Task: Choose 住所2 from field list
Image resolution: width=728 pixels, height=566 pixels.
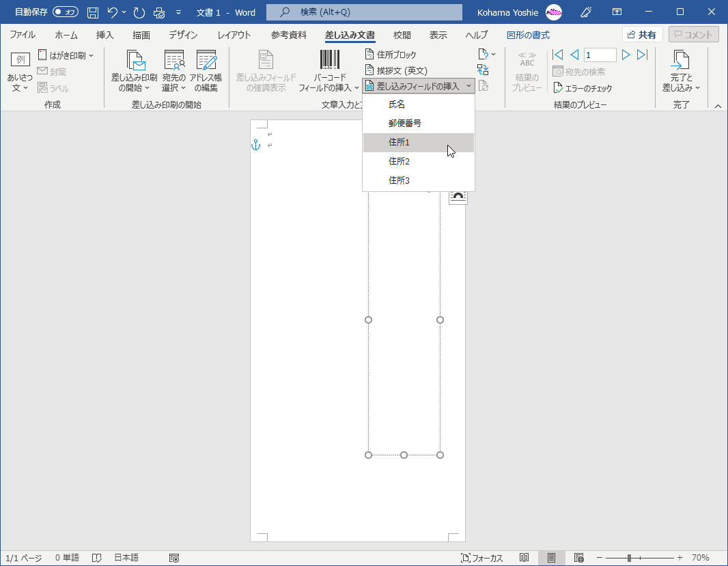Action: tap(419, 161)
